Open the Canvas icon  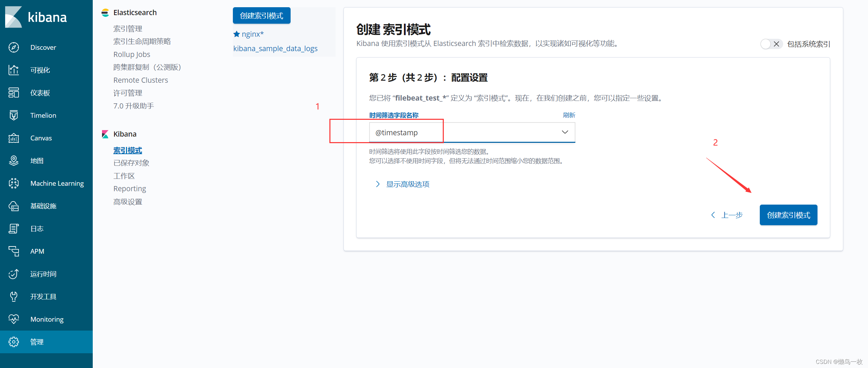[14, 138]
